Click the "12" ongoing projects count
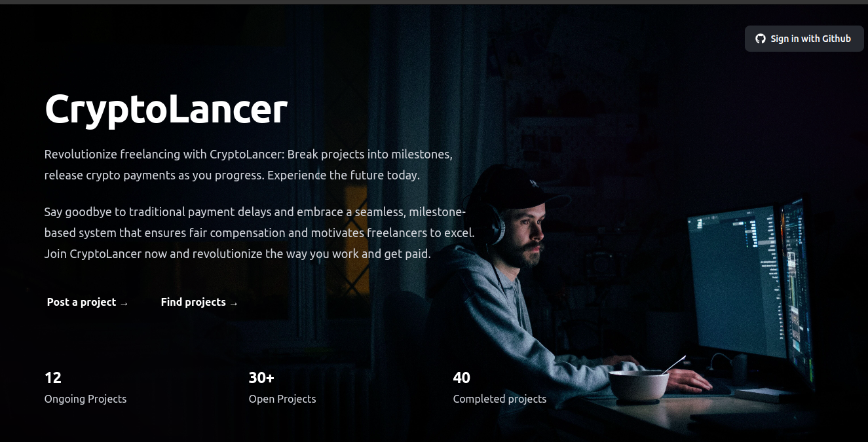The image size is (868, 442). click(53, 378)
